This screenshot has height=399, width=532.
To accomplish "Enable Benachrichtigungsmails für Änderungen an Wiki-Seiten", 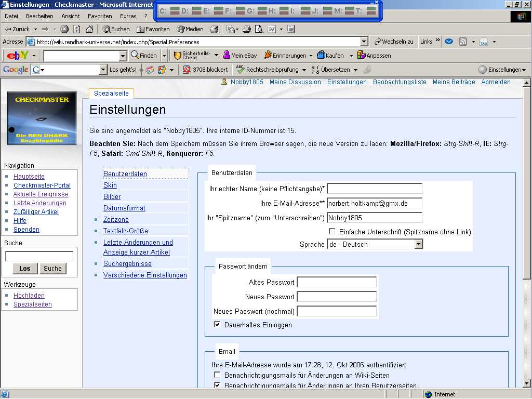I will [217, 375].
